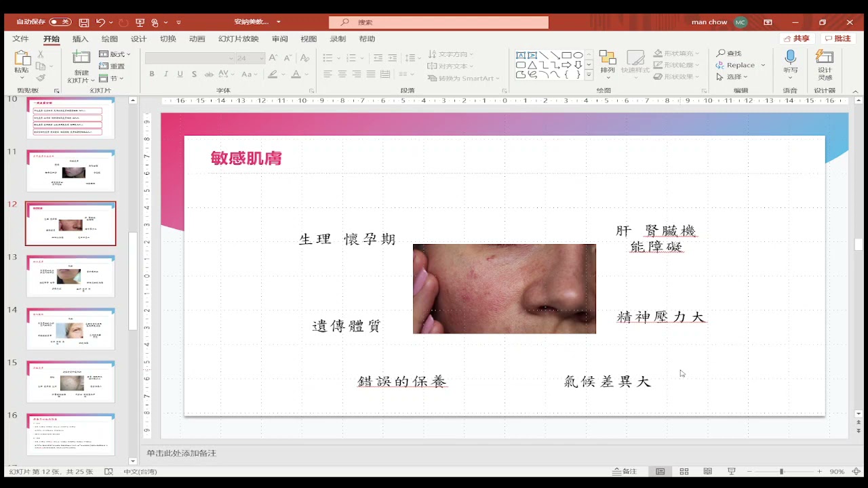Click the Share (共享) button
The image size is (868, 488).
796,39
